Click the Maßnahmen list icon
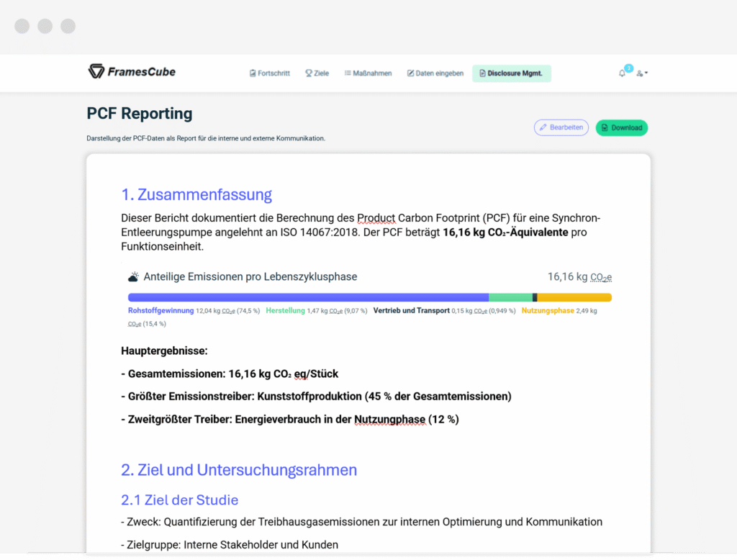The height and width of the screenshot is (560, 737). pos(348,73)
